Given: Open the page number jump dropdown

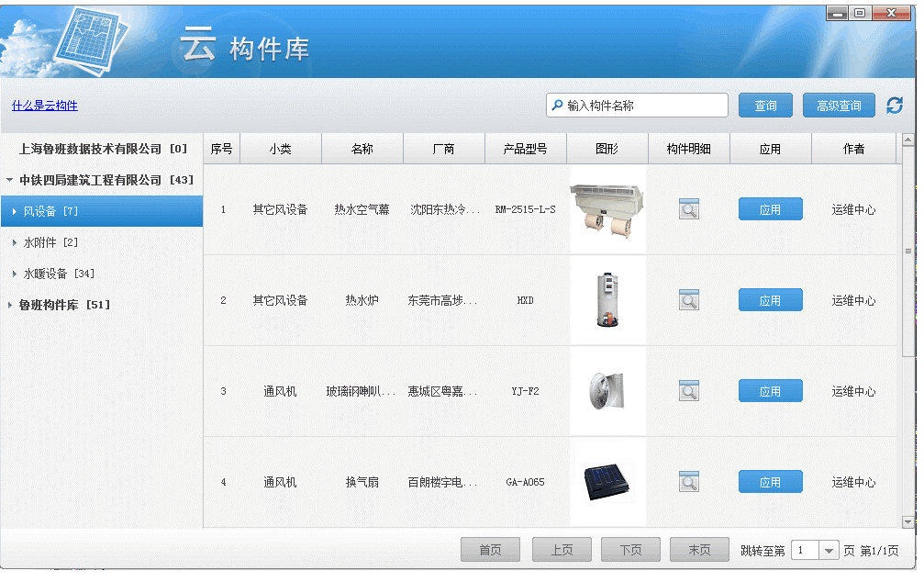Looking at the screenshot, I should pos(829,551).
